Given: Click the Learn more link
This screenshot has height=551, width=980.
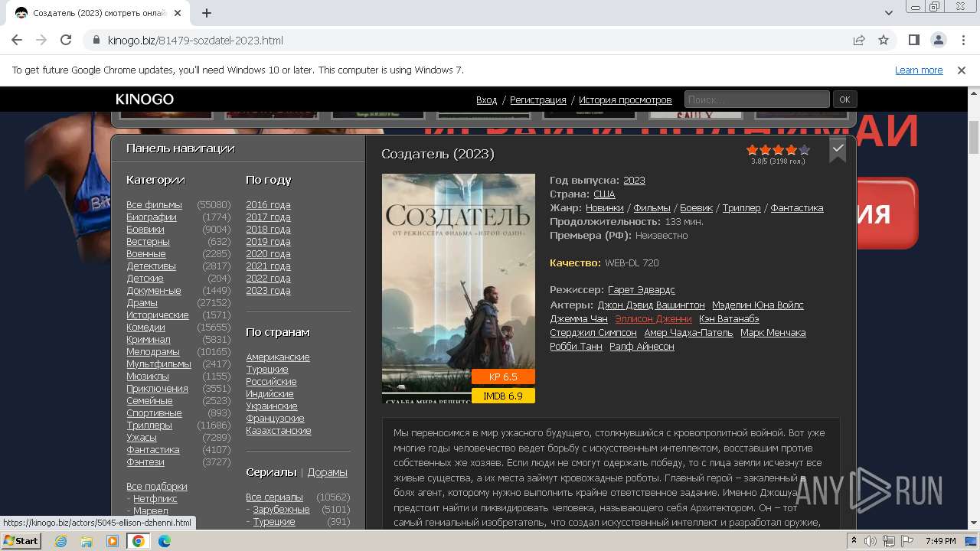Looking at the screenshot, I should point(919,70).
